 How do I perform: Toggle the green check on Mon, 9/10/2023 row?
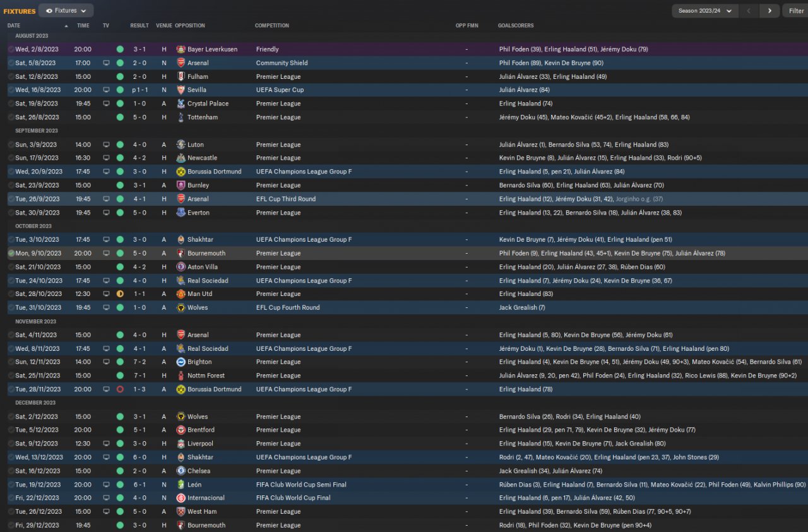coord(11,253)
